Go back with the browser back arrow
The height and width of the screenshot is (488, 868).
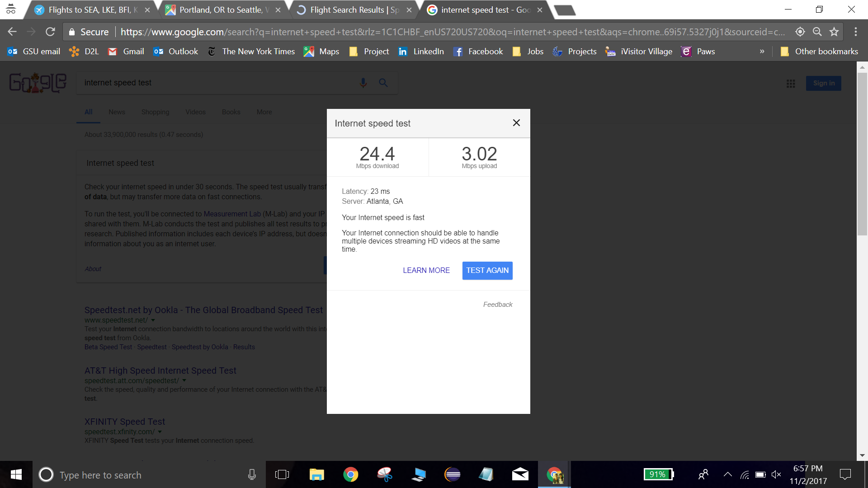(12, 32)
